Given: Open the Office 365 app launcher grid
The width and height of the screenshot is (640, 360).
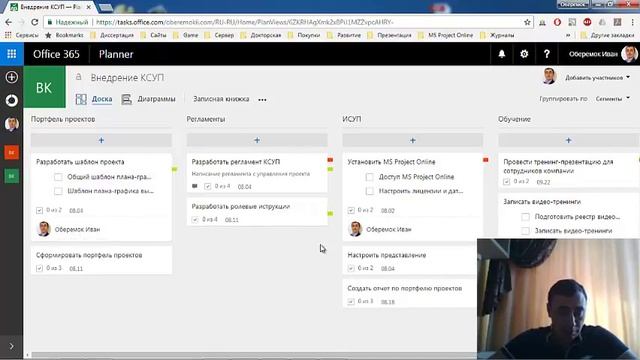Looking at the screenshot, I should point(11,54).
